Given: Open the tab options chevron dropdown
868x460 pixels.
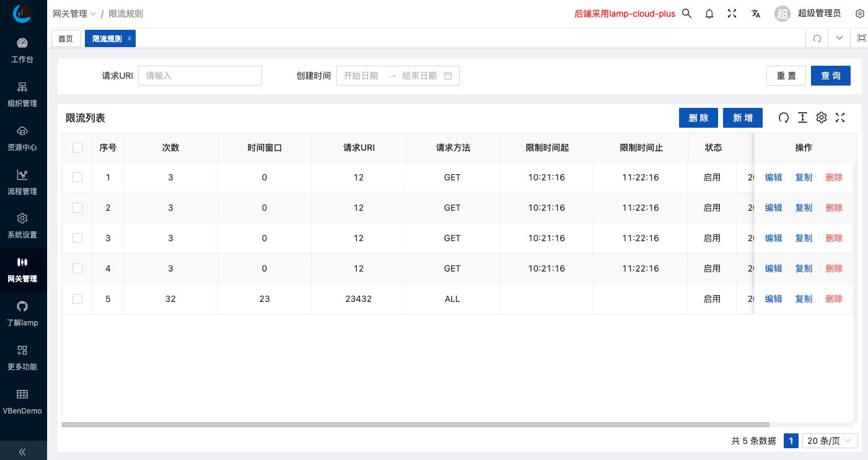Looking at the screenshot, I should click(840, 38).
